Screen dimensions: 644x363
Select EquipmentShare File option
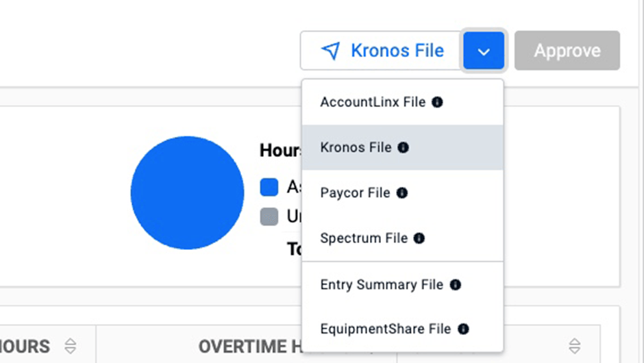[403, 329]
